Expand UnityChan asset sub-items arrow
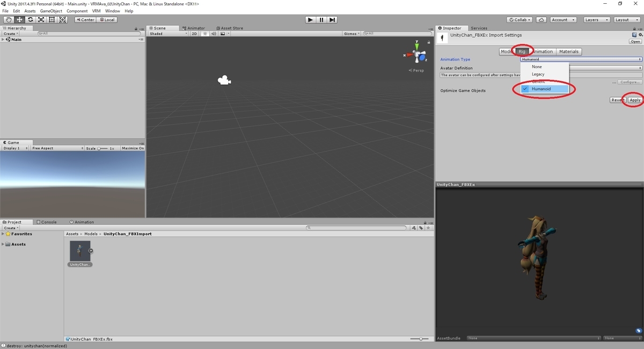Screen dimensions: 644x349 pyautogui.click(x=91, y=251)
